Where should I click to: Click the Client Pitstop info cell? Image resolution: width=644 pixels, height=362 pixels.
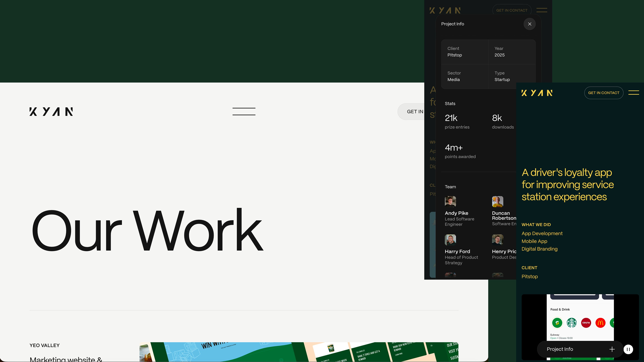[465, 52]
